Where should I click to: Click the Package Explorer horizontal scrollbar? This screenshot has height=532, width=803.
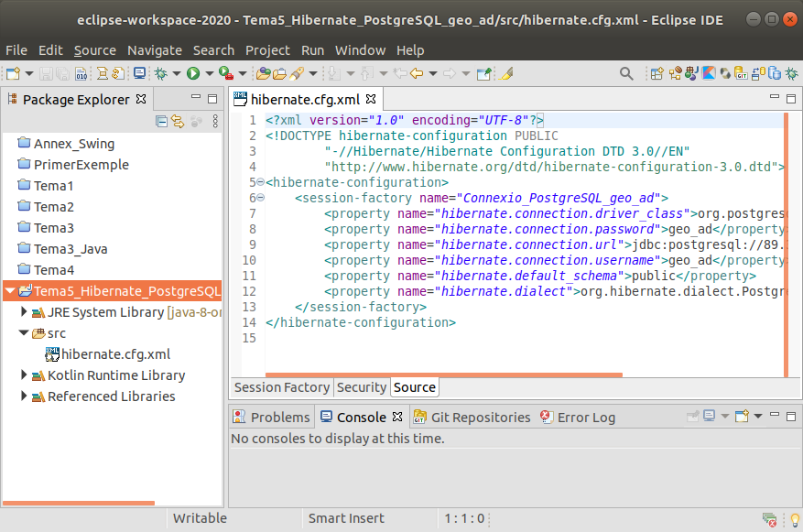click(79, 504)
